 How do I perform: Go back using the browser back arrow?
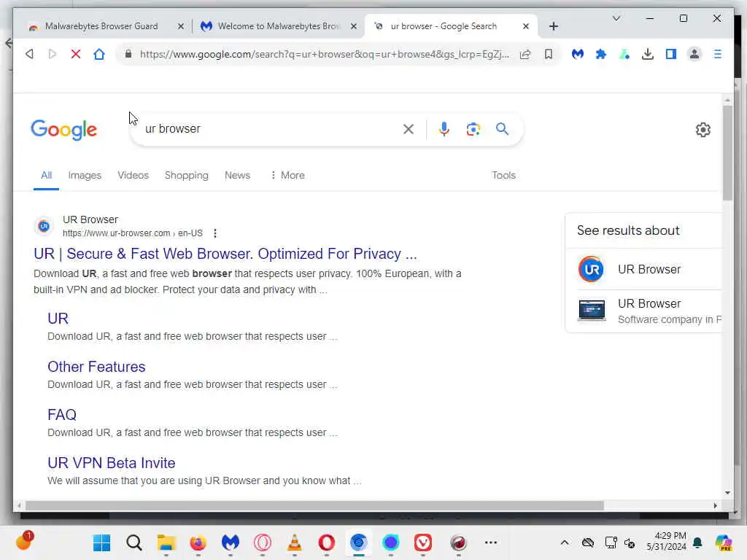point(29,54)
